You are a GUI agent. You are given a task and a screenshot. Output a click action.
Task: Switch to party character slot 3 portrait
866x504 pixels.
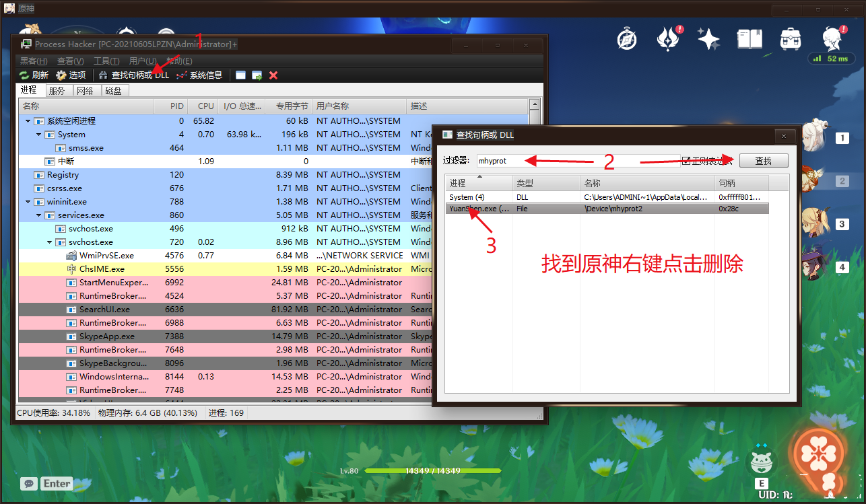pos(816,223)
